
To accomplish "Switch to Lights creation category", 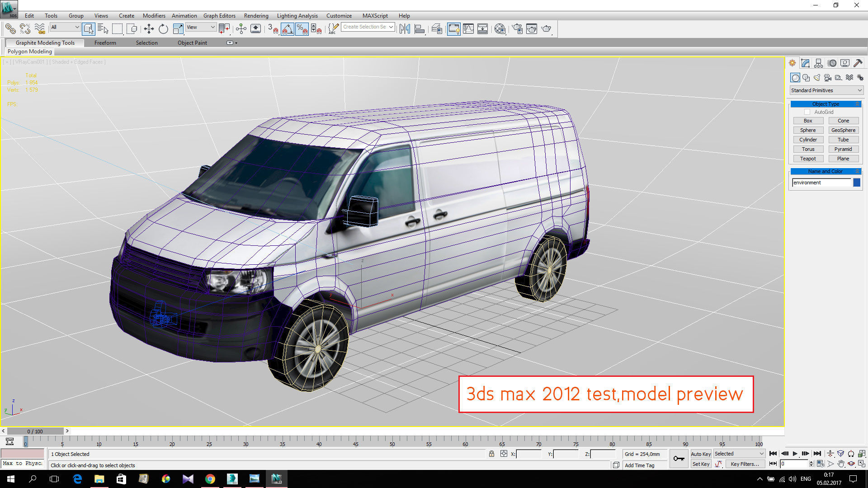I will [817, 78].
